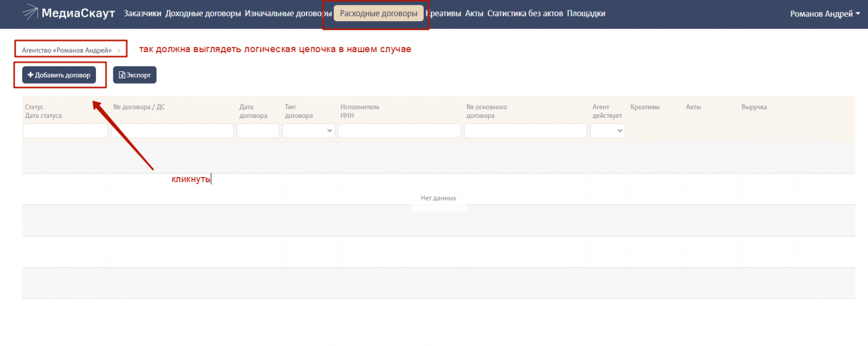Click the Агентство «Романов Андрей» breadcrumb

tap(67, 50)
